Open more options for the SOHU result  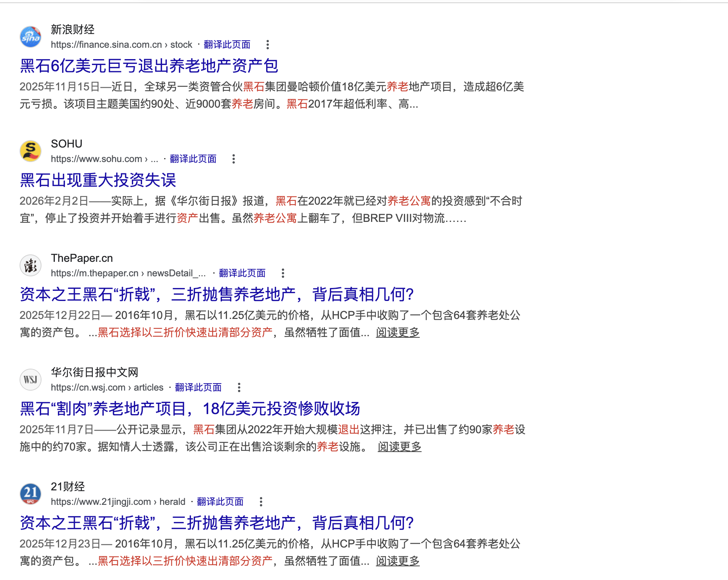click(234, 159)
